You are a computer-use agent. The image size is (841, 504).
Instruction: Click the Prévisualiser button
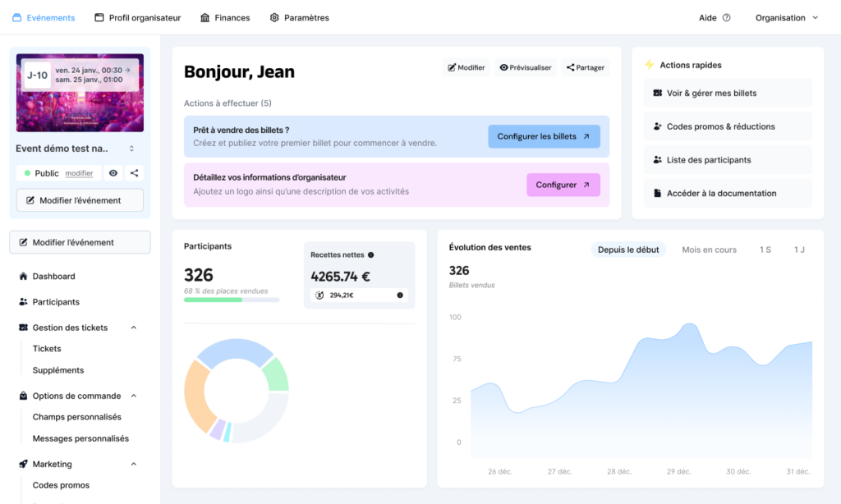tap(526, 67)
